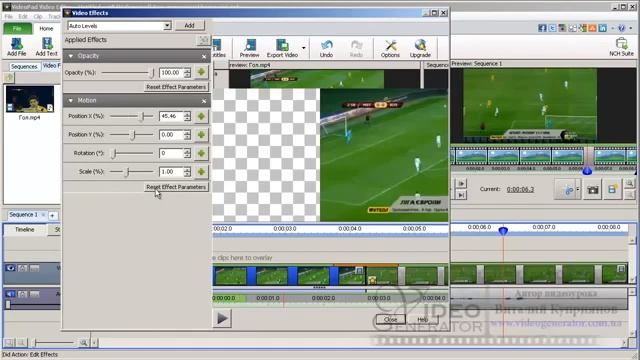Click the Undo toolbar icon
This screenshot has width=640, height=360.
coord(326,48)
